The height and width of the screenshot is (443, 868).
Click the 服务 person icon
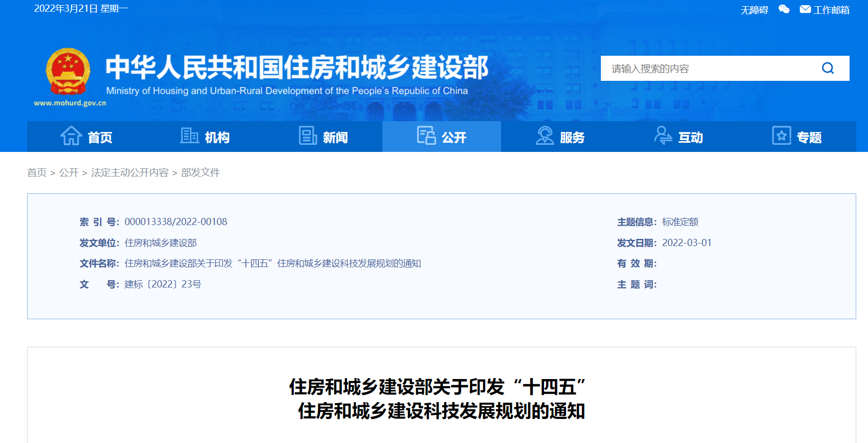(545, 136)
